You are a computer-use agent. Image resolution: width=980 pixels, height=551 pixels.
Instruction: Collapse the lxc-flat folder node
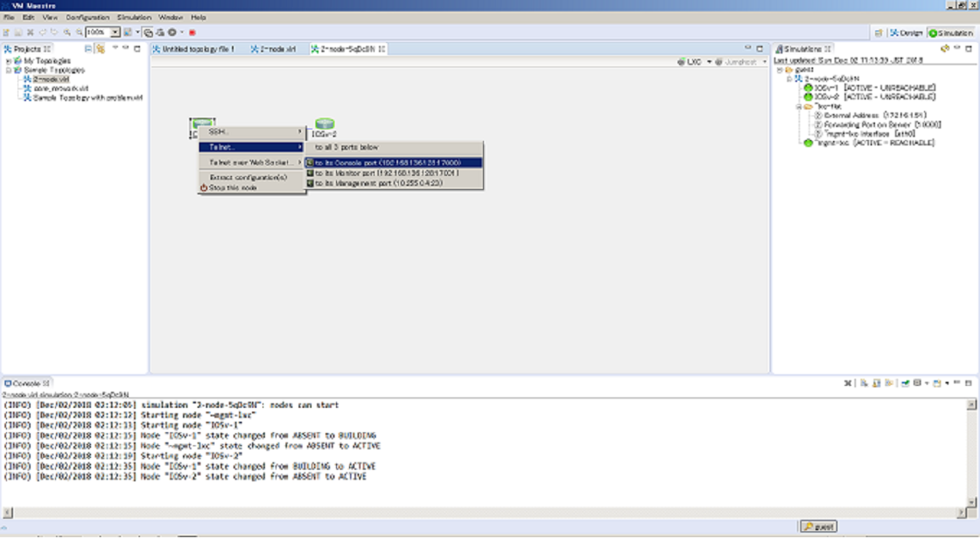[x=799, y=106]
